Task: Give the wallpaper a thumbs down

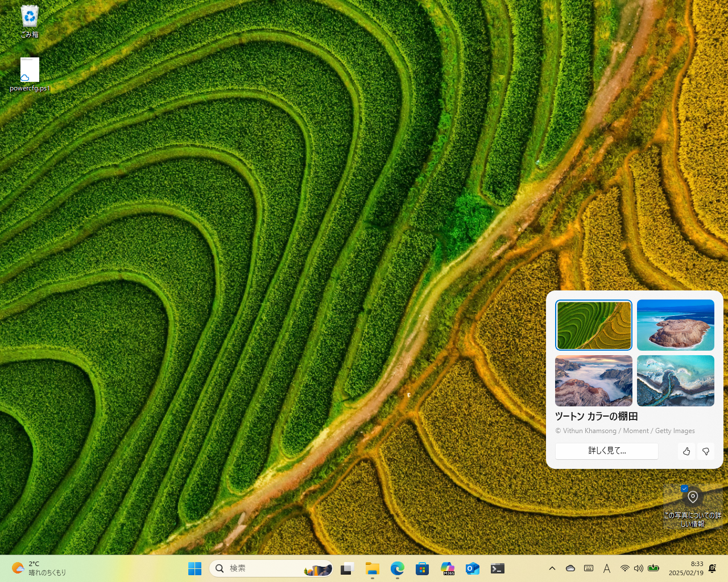Action: coord(706,451)
